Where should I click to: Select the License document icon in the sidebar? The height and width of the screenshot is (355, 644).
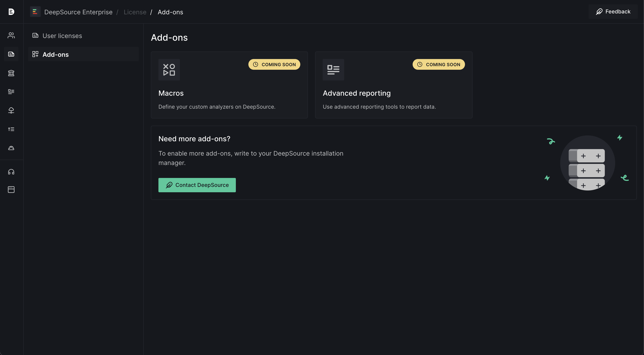pyautogui.click(x=11, y=54)
